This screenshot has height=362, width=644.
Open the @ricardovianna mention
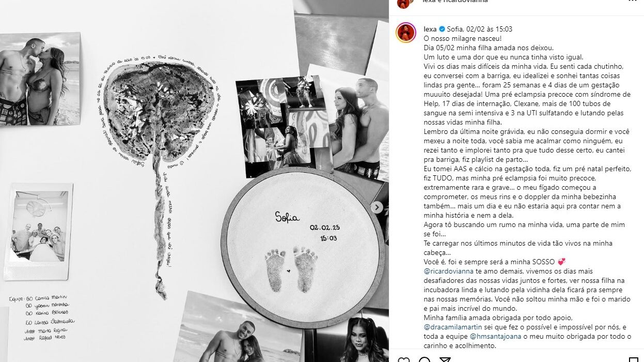(x=450, y=271)
